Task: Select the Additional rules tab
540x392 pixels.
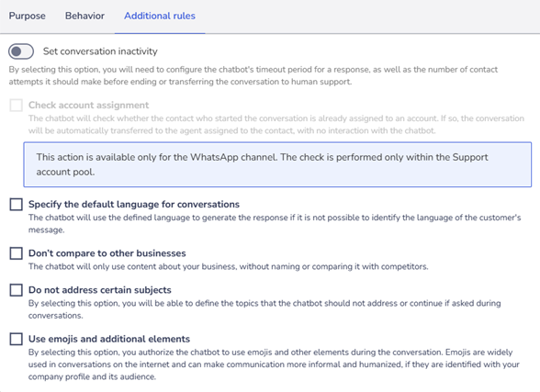Action: click(x=160, y=16)
